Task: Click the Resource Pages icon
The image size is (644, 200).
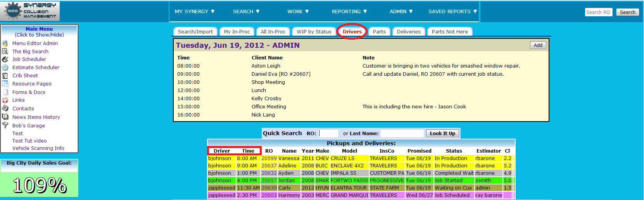Action: [x=5, y=84]
